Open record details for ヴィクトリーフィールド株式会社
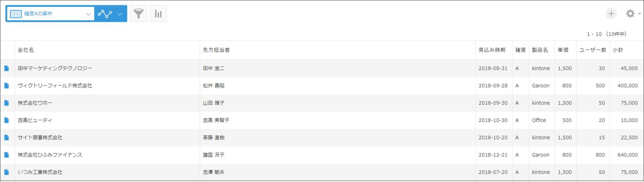 point(6,86)
